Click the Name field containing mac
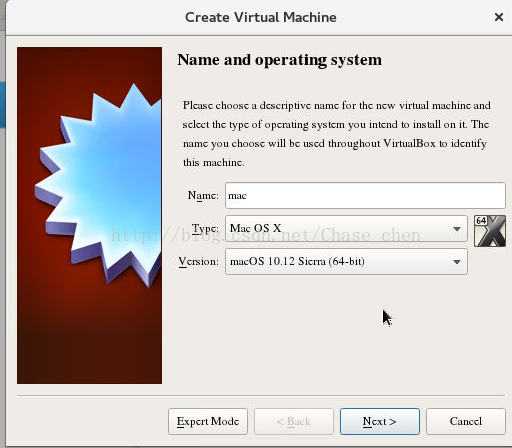 tap(365, 195)
